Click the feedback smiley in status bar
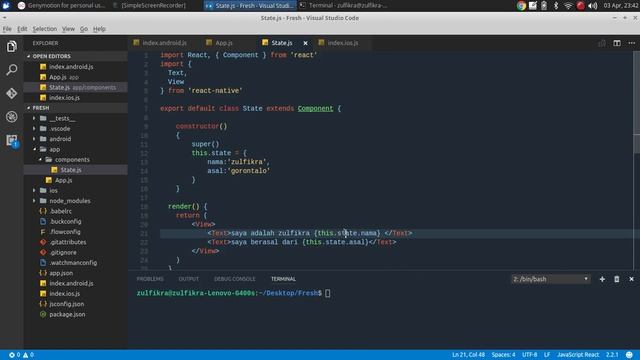This screenshot has height=360, width=640. click(x=629, y=355)
